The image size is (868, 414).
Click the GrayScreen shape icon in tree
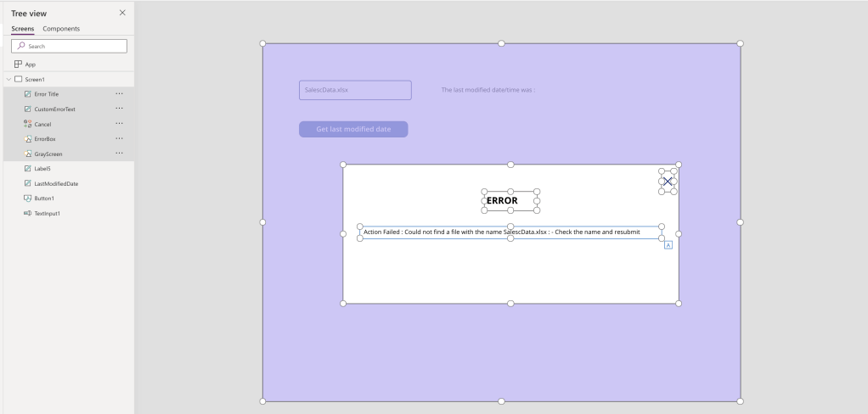coord(28,154)
